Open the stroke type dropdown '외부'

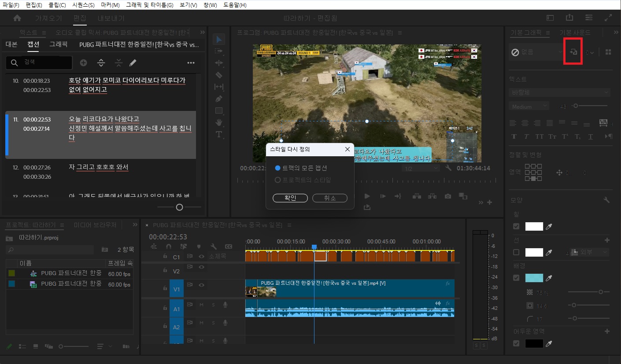coord(589,252)
